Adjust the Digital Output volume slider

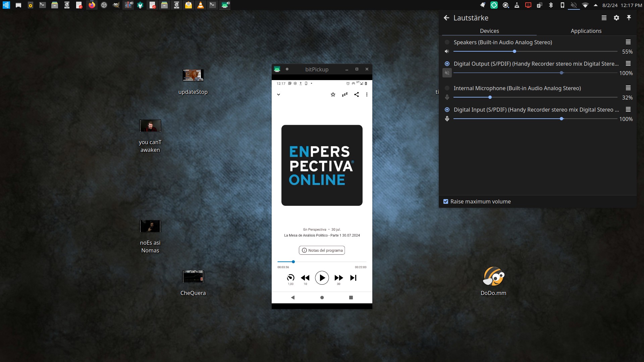click(535, 73)
